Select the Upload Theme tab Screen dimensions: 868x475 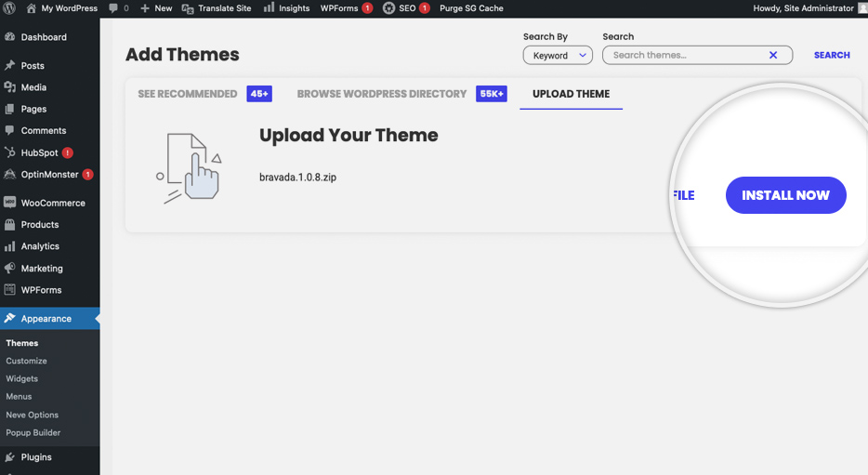click(x=572, y=94)
